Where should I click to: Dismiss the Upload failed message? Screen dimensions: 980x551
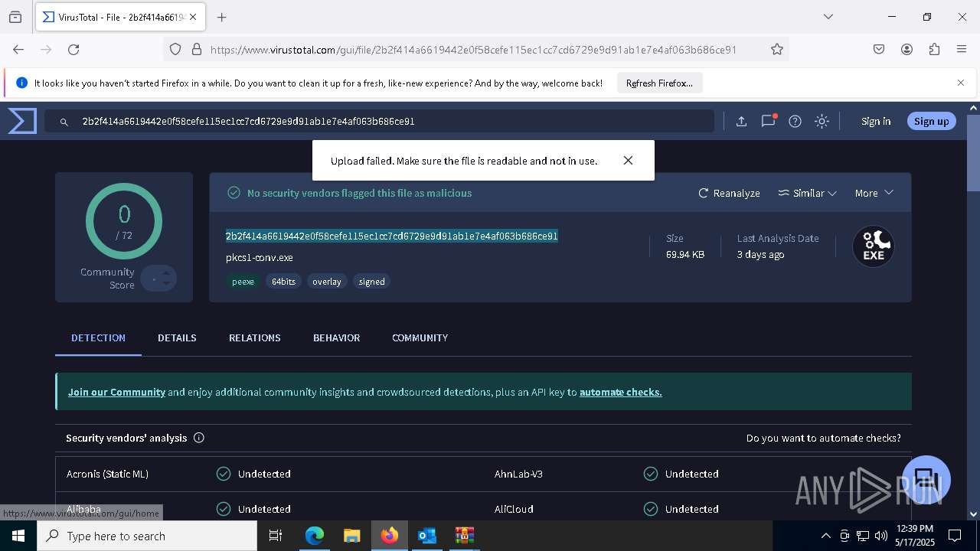coord(628,161)
